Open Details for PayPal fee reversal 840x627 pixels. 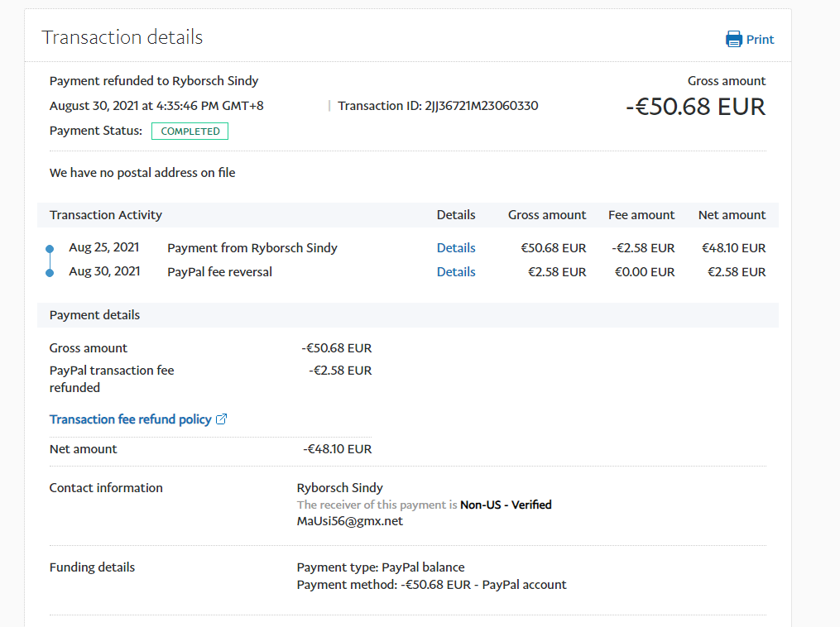(x=456, y=272)
